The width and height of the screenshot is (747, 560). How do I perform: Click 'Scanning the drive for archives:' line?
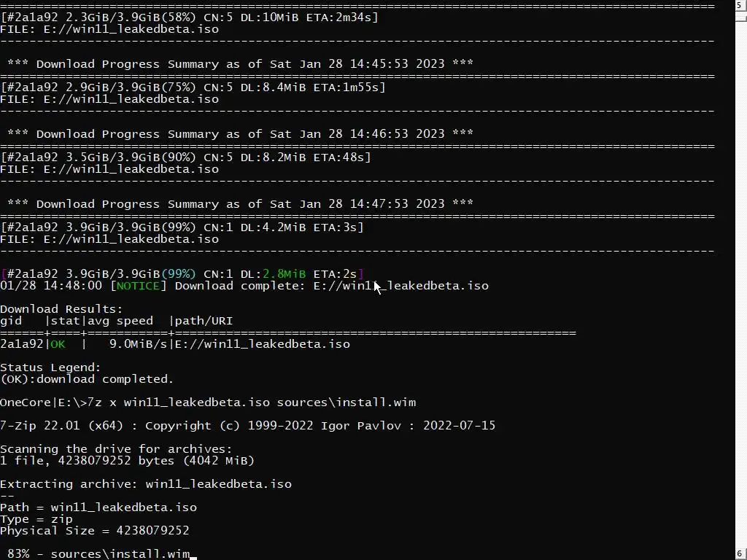116,449
